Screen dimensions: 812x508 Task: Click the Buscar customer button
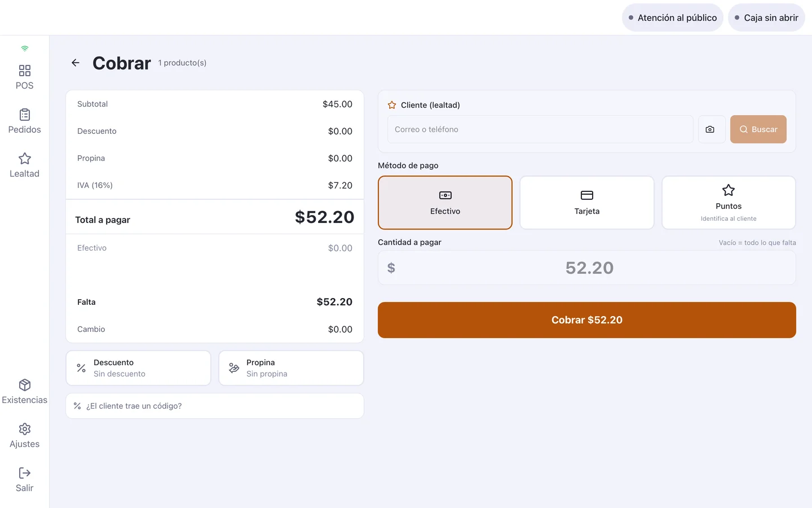[758, 129]
